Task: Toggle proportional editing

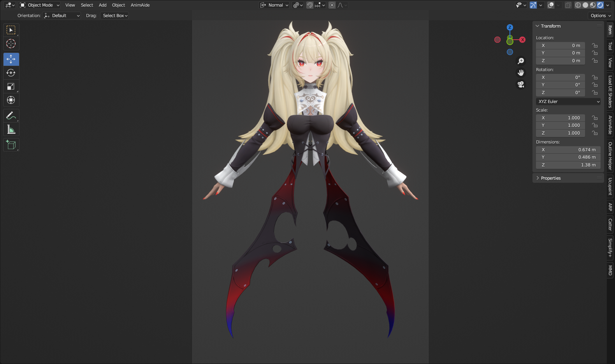Action: 332,5
